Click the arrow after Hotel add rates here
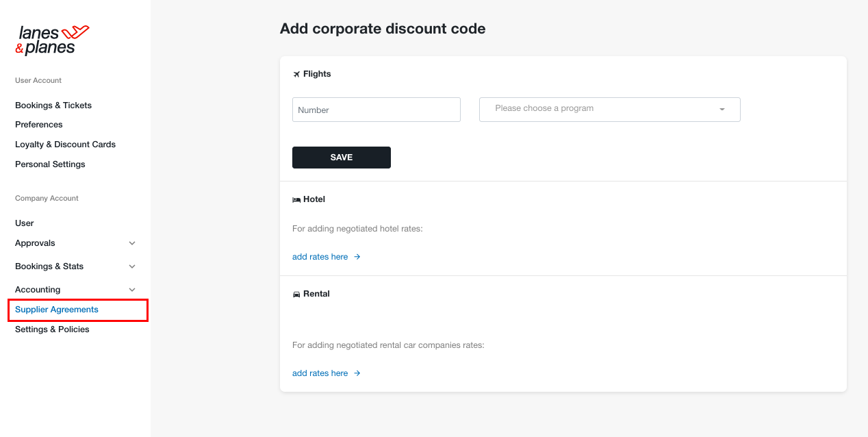868x437 pixels. click(x=357, y=257)
